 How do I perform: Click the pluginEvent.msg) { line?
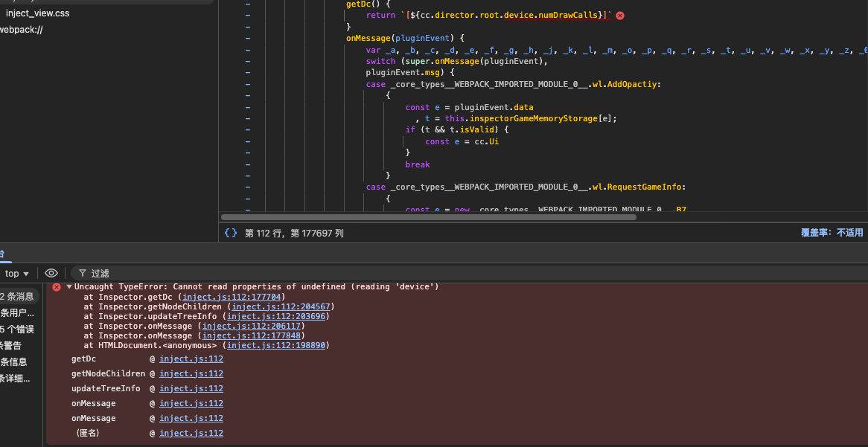point(409,72)
